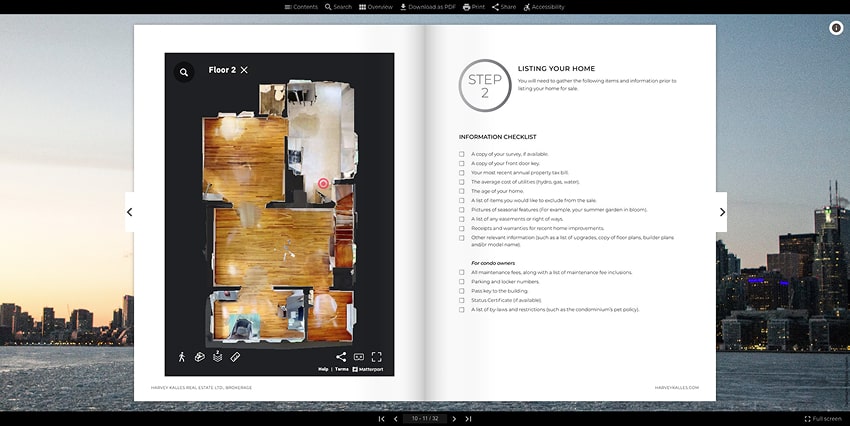
Task: Open the Accessibility options
Action: tap(544, 7)
